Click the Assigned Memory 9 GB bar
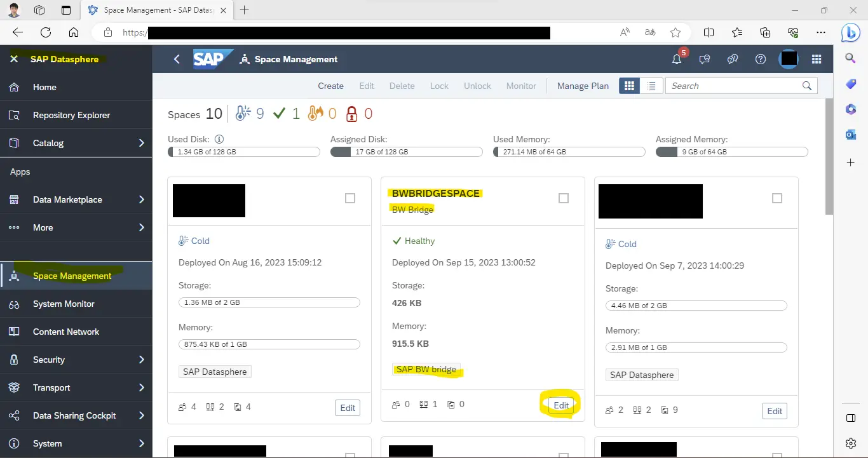 coord(732,152)
